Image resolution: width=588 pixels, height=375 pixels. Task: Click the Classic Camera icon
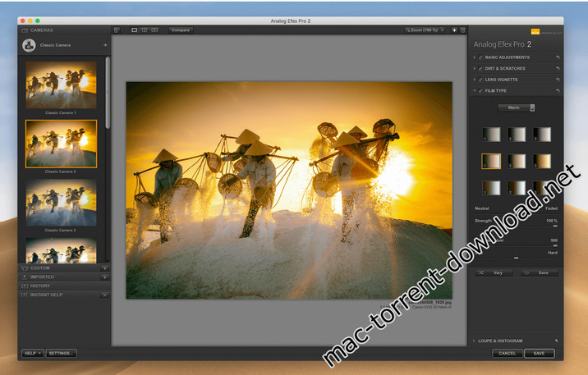[29, 45]
